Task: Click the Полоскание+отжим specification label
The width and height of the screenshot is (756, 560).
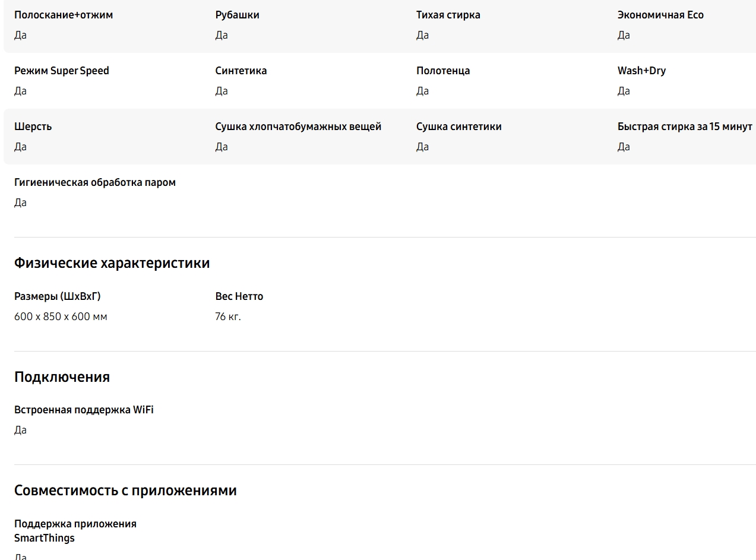Action: click(x=64, y=15)
